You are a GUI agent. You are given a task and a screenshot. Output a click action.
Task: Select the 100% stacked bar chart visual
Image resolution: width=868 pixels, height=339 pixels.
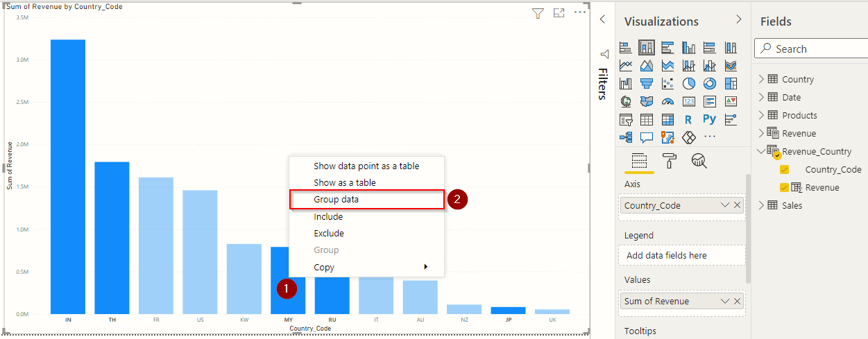[x=709, y=48]
